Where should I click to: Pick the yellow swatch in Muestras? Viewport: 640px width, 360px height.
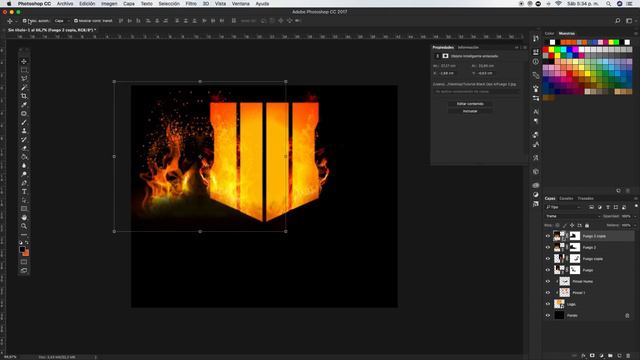click(551, 49)
